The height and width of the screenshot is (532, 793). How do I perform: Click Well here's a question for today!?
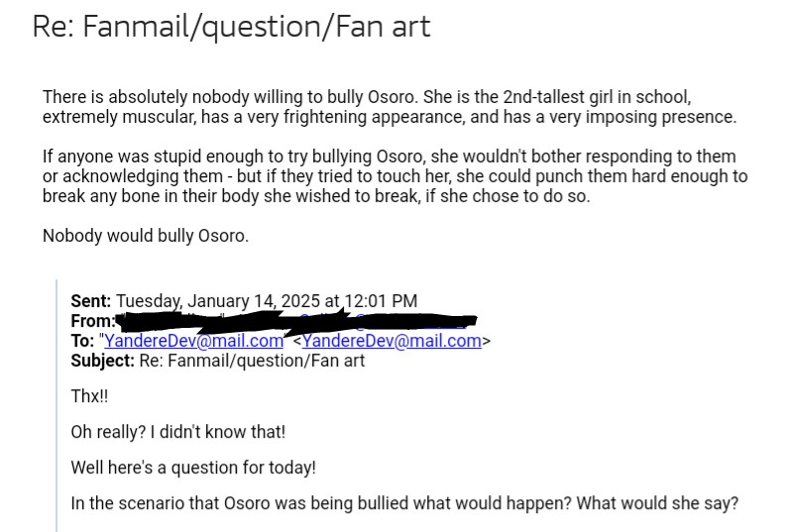pyautogui.click(x=193, y=467)
